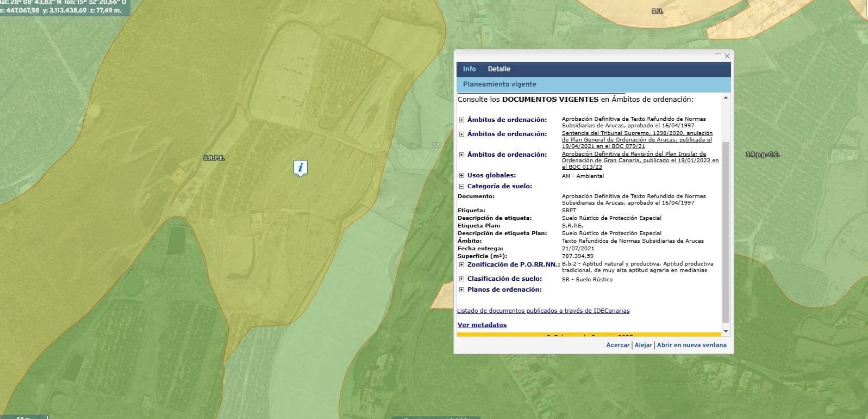Expand the Clasificación de suelo section
868x419 pixels.
tap(461, 279)
